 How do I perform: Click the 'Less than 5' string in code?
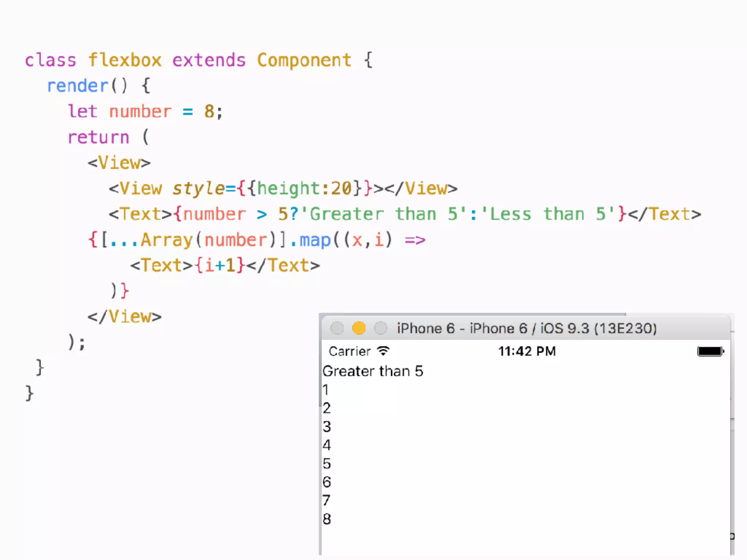pyautogui.click(x=548, y=214)
